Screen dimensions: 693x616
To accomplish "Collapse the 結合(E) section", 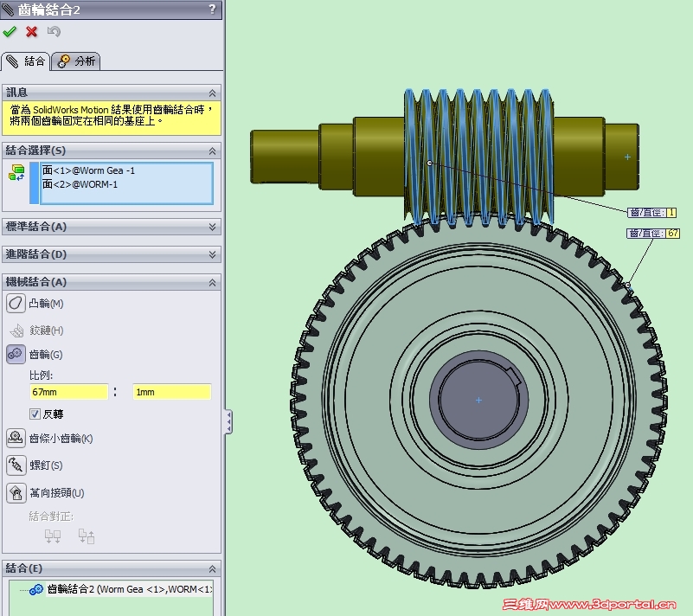I will (x=212, y=568).
